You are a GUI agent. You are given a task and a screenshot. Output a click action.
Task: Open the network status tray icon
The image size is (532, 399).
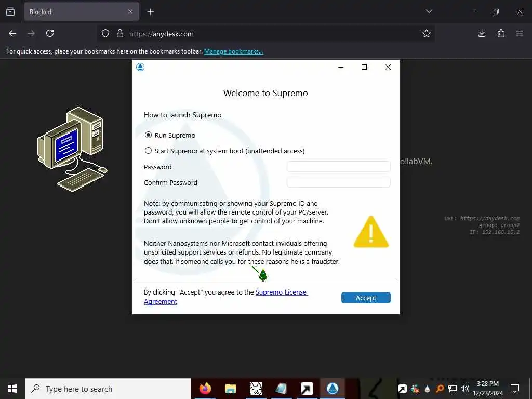tap(453, 389)
